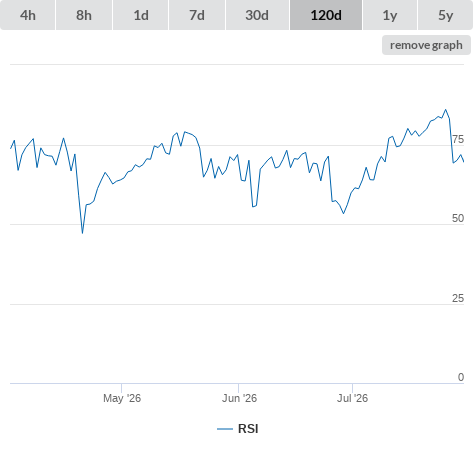
Task: Switch to the 8h time range
Action: pyautogui.click(x=84, y=15)
